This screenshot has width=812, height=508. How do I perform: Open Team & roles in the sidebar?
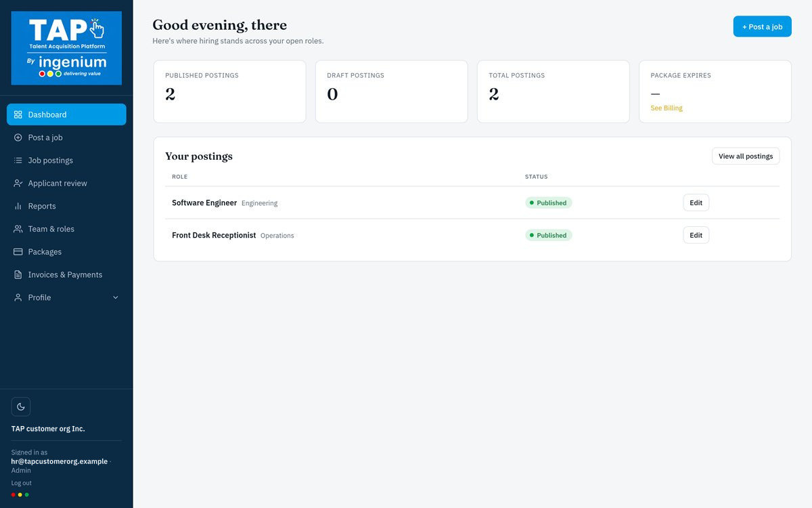[x=66, y=229]
